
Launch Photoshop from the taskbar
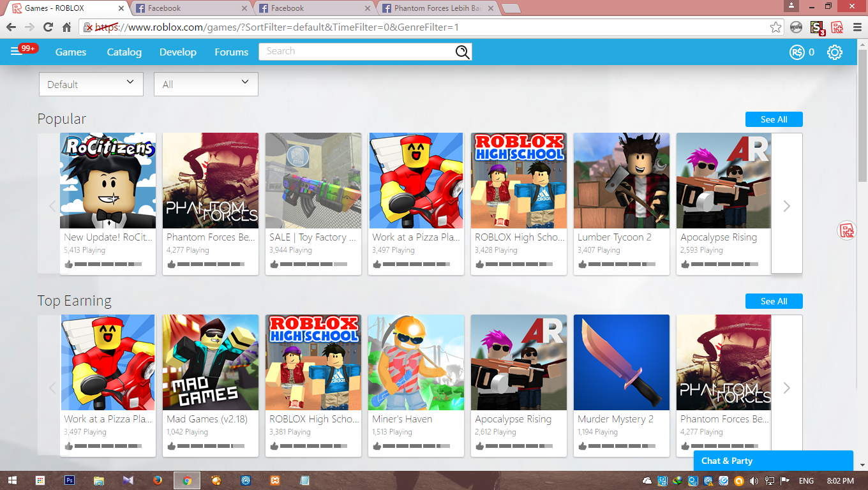[x=70, y=480]
